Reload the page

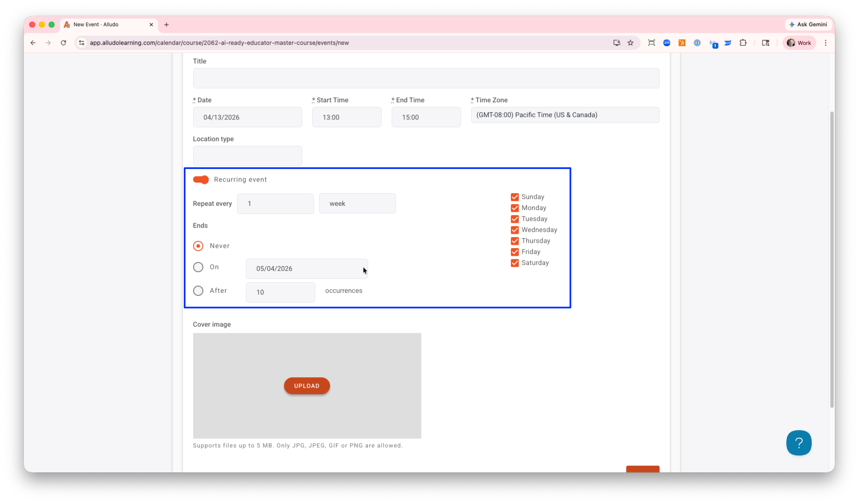[x=63, y=43]
